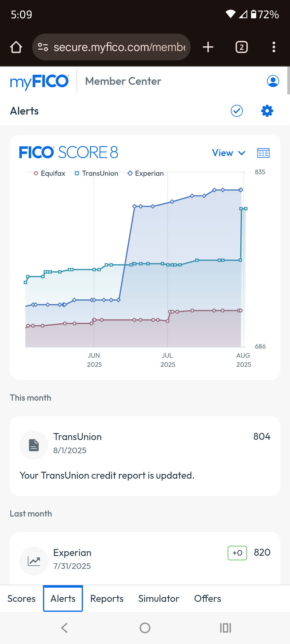Toggle the Experian legend series
Screen dimensions: 290x644
(x=146, y=173)
